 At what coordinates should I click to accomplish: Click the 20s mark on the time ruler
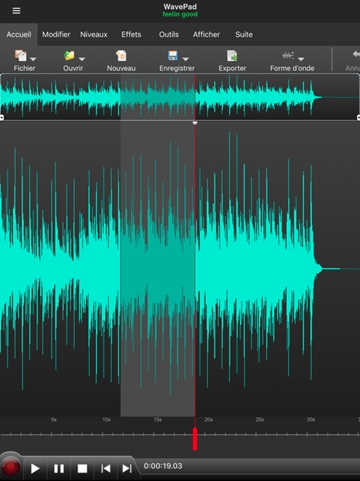[x=209, y=420]
